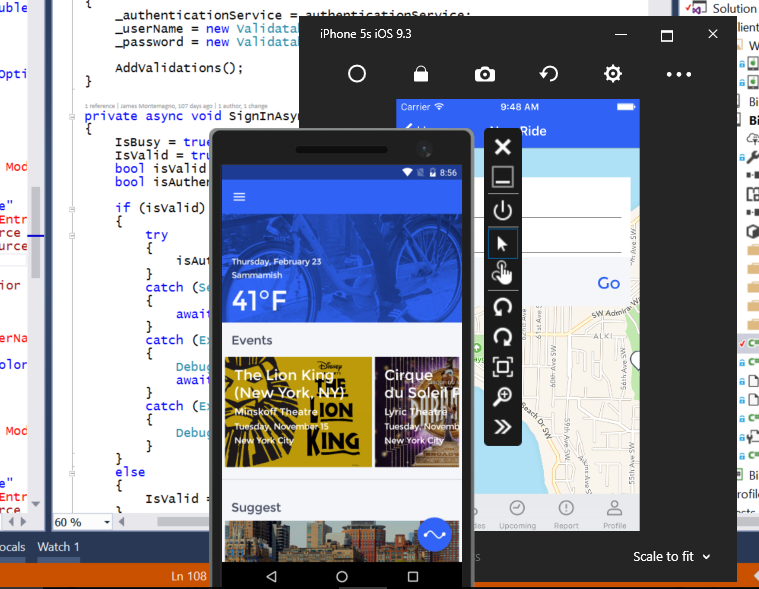Click the iPhone simulator rotate/undo arrow icon
Screen dimensions: 759x589
pos(549,74)
